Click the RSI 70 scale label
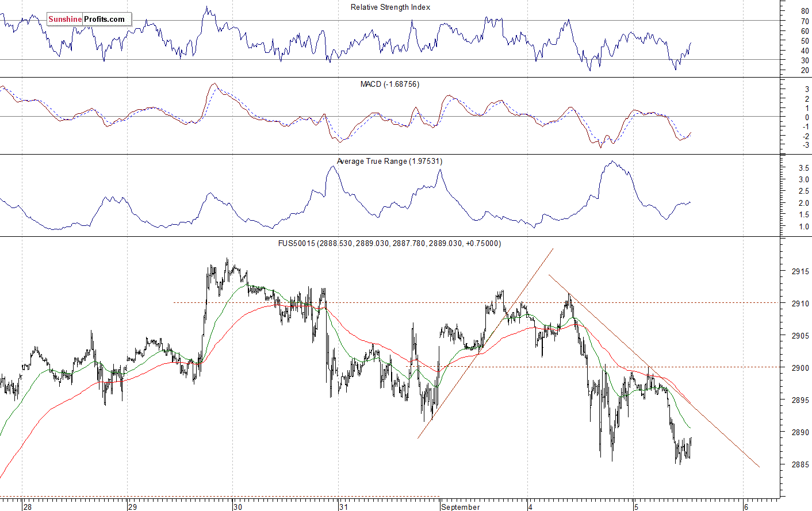The image size is (812, 511). (x=805, y=21)
